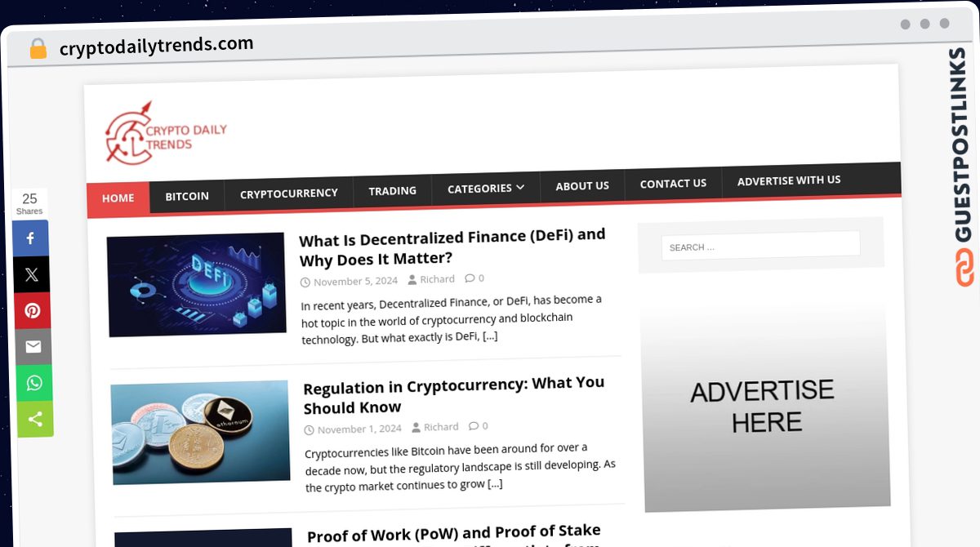Share the page on Facebook
This screenshot has height=547, width=980.
click(30, 238)
